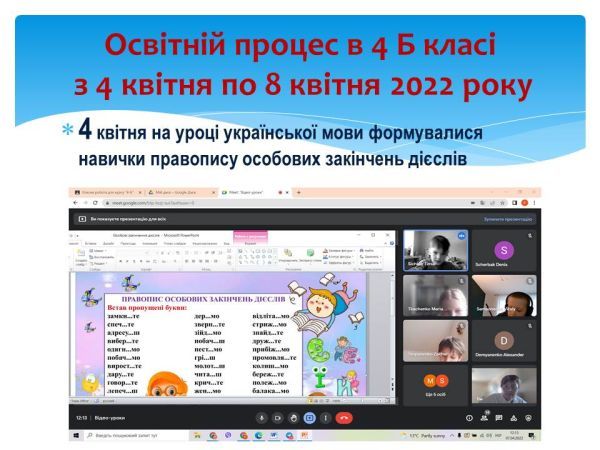Click the highlighted present screen button
The height and width of the screenshot is (450, 600).
tap(310, 418)
